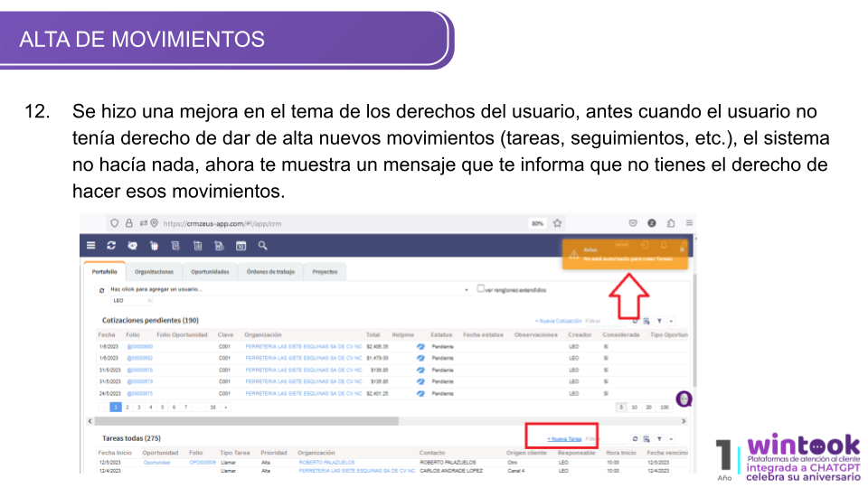
Task: Click the handshake icon in CRM toolbar
Action: coord(132,246)
